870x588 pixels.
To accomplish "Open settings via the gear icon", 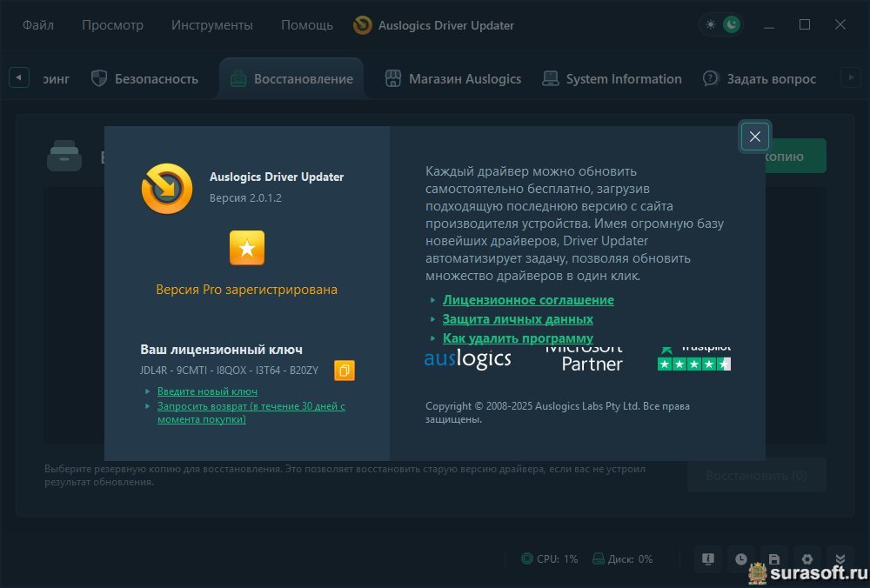I will (x=807, y=559).
